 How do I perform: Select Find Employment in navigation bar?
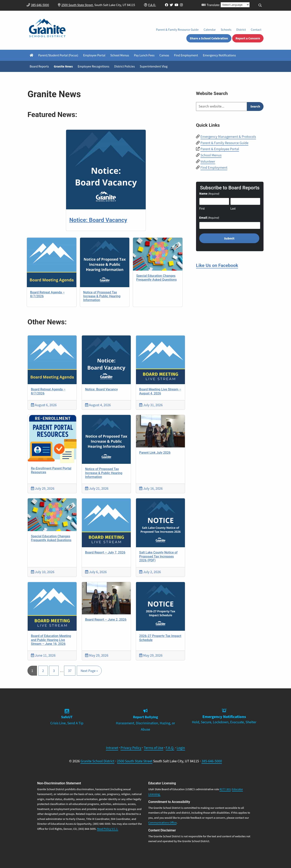tap(186, 55)
